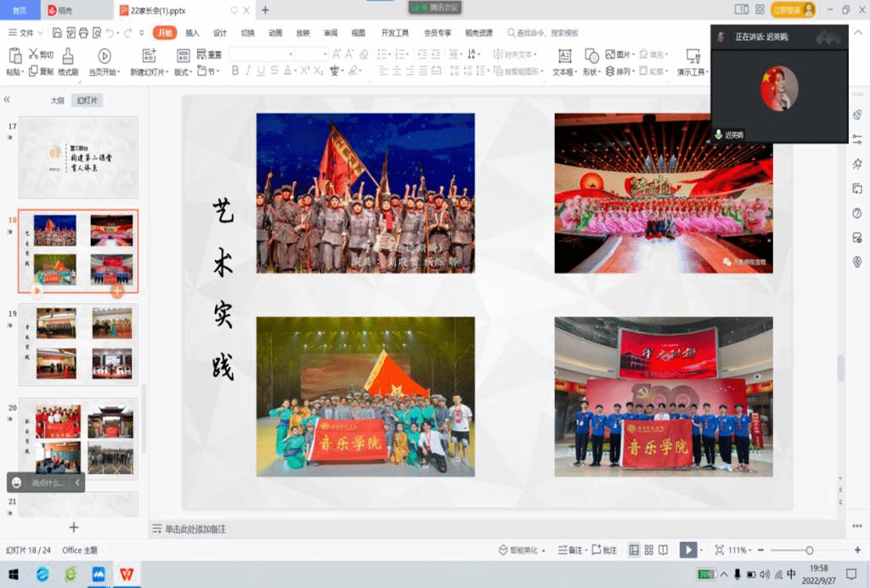Switch to the 大纲 (Outline) pane tab
The image size is (870, 588).
click(x=57, y=100)
